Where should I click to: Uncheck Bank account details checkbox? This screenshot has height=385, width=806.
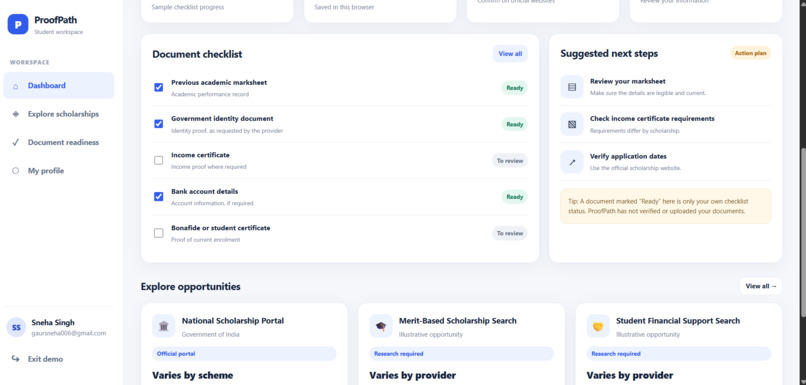click(159, 196)
